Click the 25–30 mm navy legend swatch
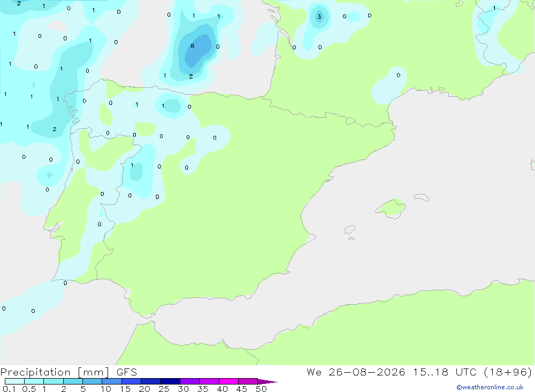This screenshot has height=392, width=535. pyautogui.click(x=170, y=381)
